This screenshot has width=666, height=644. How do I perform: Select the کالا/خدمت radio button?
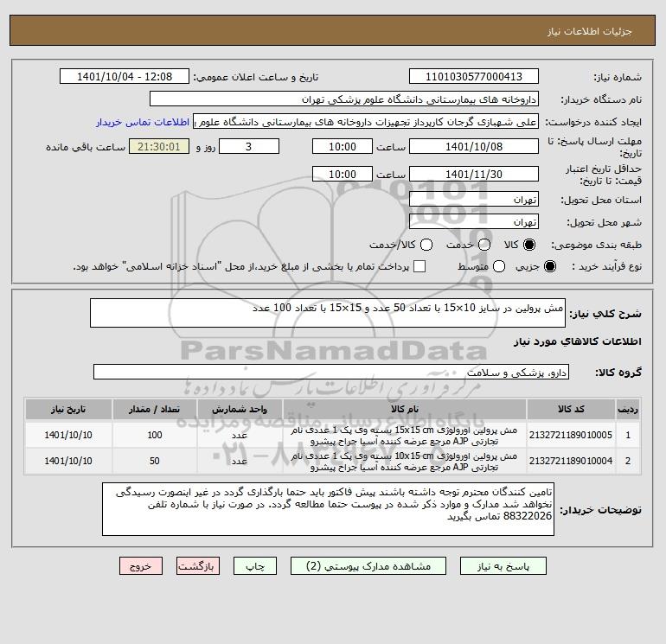click(426, 245)
